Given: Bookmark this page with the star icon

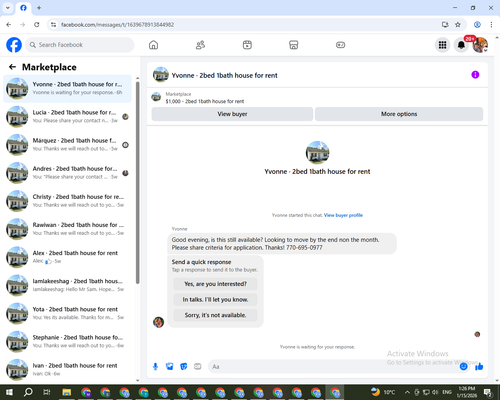Looking at the screenshot, I should (458, 25).
